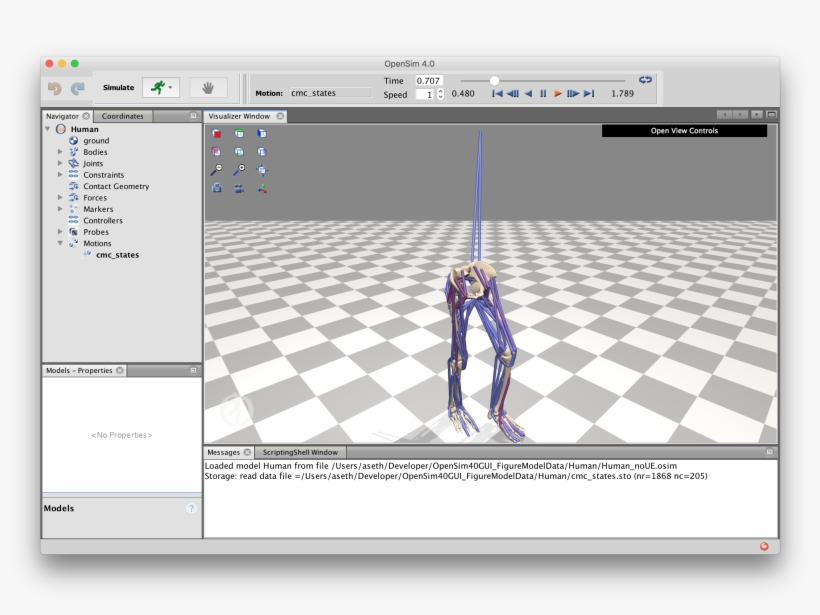Expand the Bodies tree node
820x615 pixels.
60,152
